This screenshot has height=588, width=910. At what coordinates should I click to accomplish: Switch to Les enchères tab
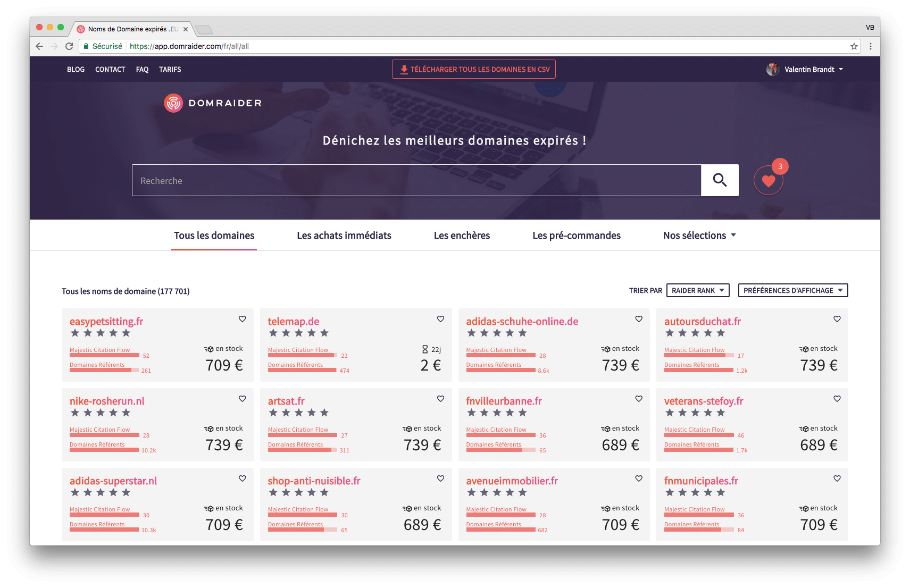[x=462, y=236]
